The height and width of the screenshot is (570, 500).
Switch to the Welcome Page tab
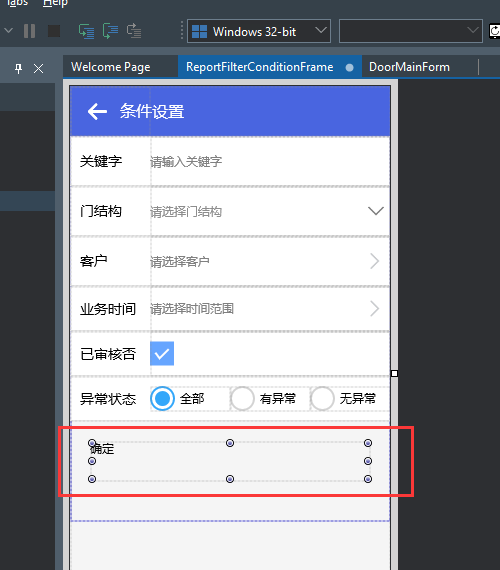(111, 67)
